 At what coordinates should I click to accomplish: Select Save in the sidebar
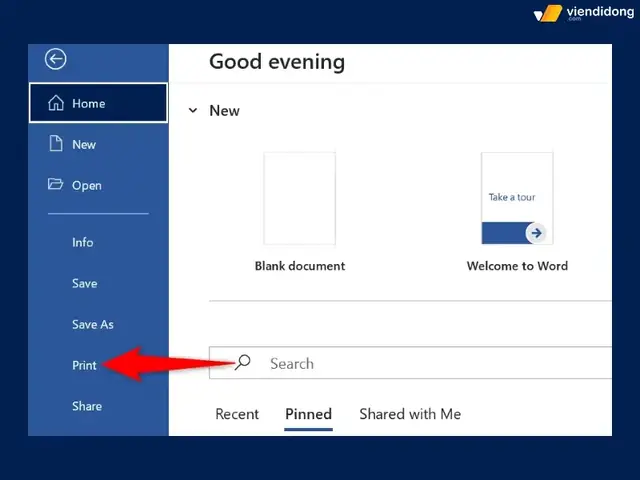(x=84, y=283)
